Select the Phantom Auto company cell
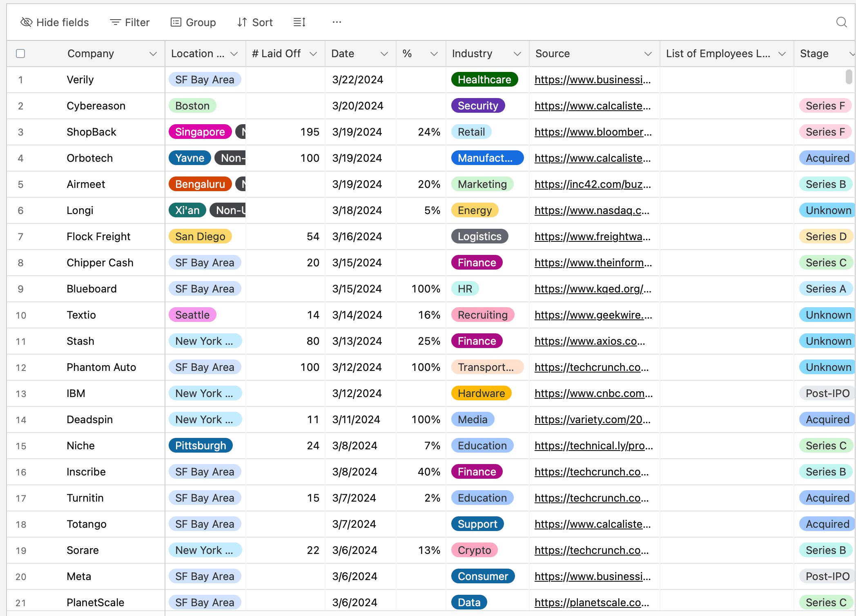Image resolution: width=856 pixels, height=616 pixels. pyautogui.click(x=101, y=367)
